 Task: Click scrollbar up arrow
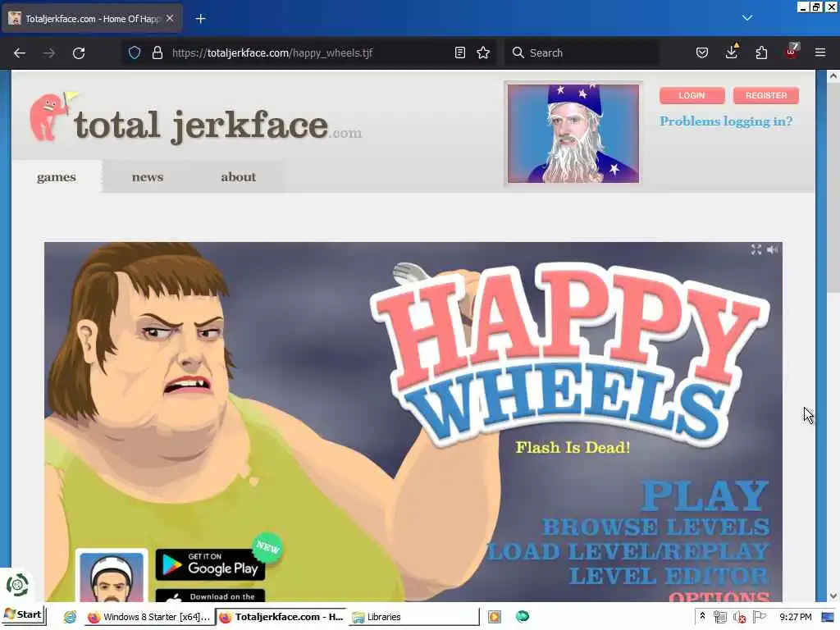click(833, 76)
